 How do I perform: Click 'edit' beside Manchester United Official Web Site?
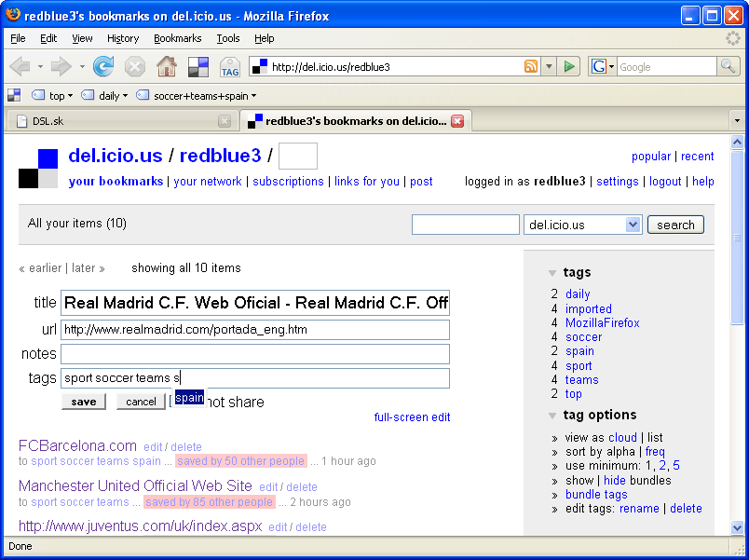pyautogui.click(x=268, y=487)
